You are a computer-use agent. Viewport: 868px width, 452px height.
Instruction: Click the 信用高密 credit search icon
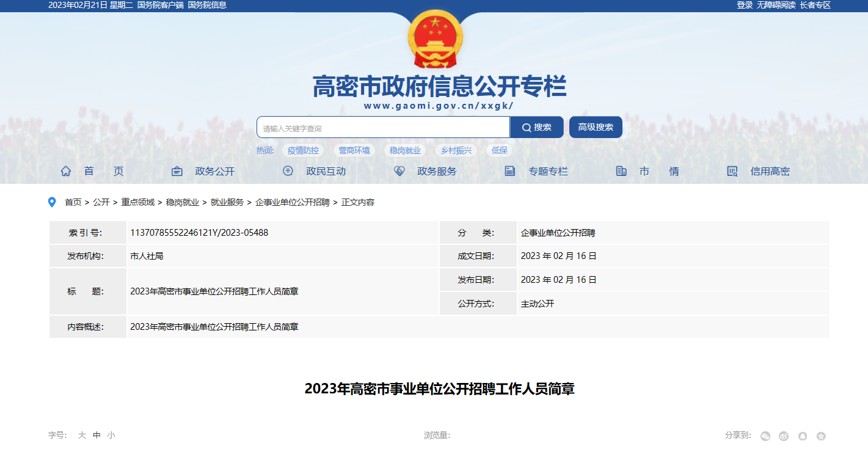[732, 172]
